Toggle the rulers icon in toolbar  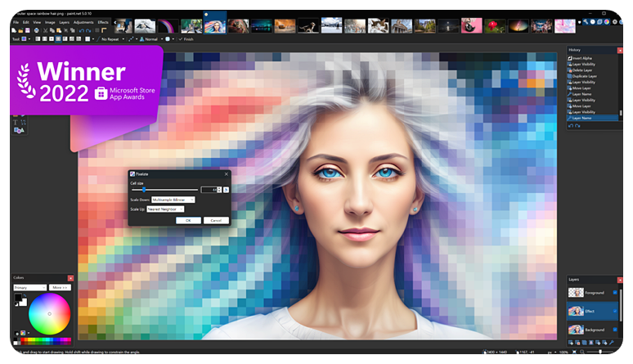(x=104, y=30)
